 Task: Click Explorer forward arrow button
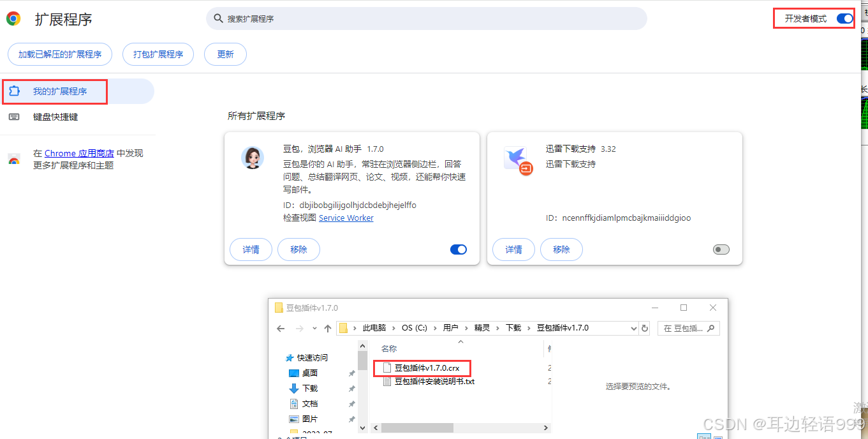coord(299,328)
